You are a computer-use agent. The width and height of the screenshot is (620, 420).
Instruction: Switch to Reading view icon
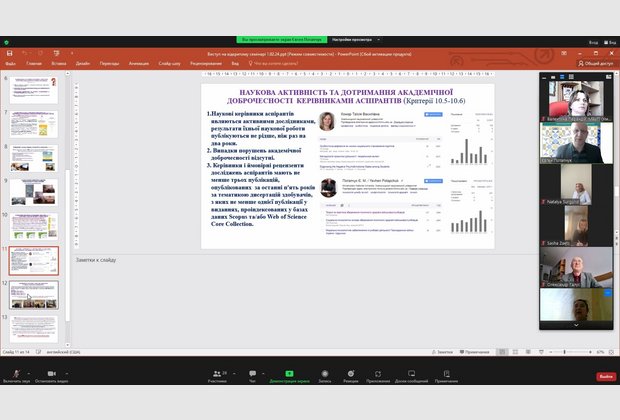click(x=528, y=352)
